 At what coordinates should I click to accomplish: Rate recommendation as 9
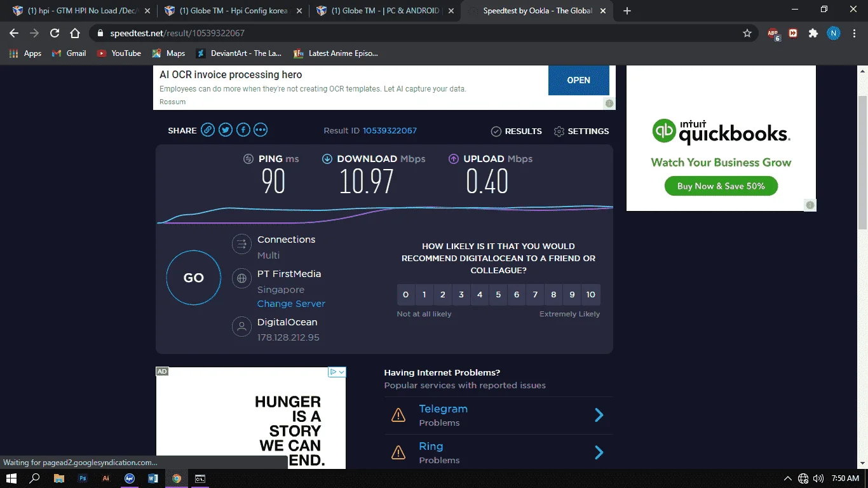572,294
